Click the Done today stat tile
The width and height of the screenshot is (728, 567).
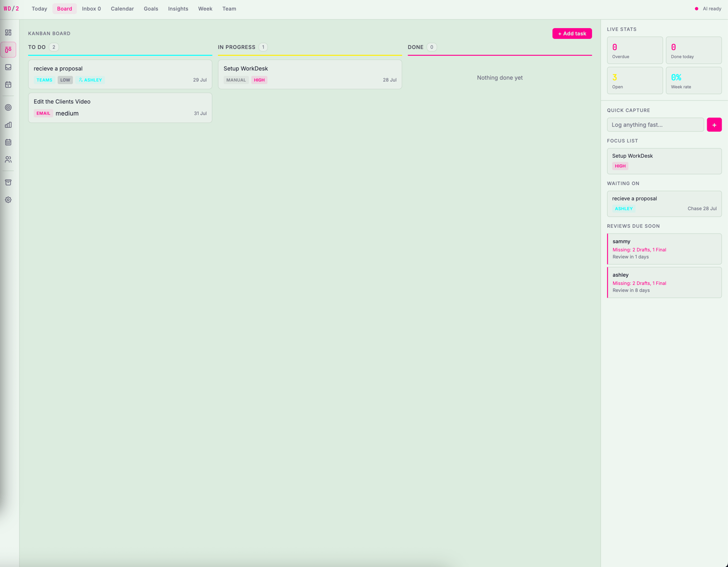click(x=694, y=50)
